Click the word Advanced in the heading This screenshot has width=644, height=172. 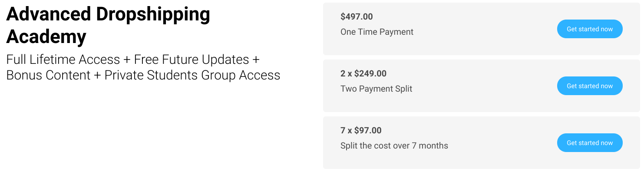(x=49, y=15)
